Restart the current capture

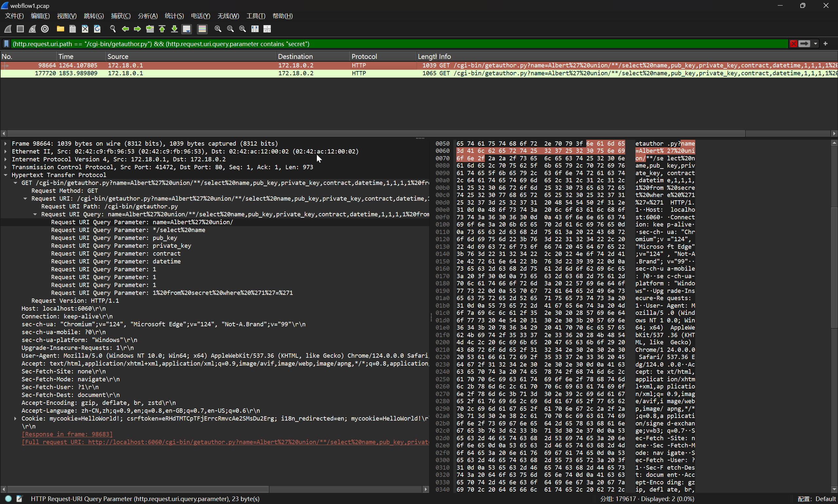click(x=32, y=29)
